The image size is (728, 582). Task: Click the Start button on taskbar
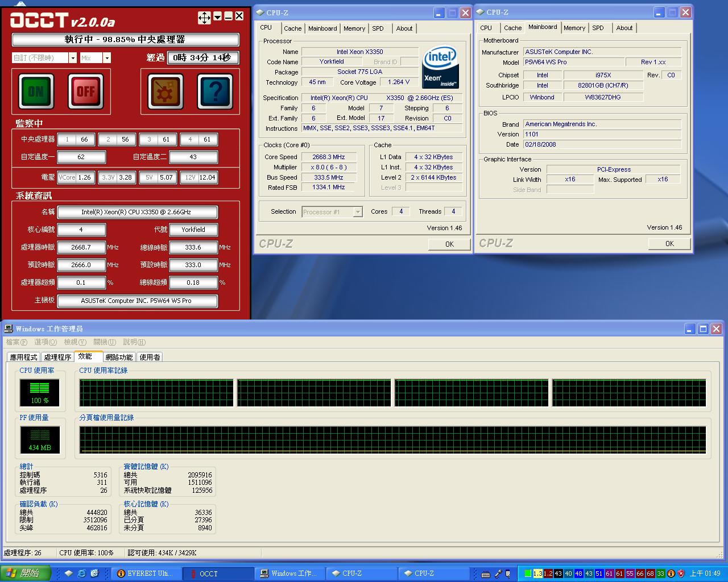pyautogui.click(x=26, y=573)
